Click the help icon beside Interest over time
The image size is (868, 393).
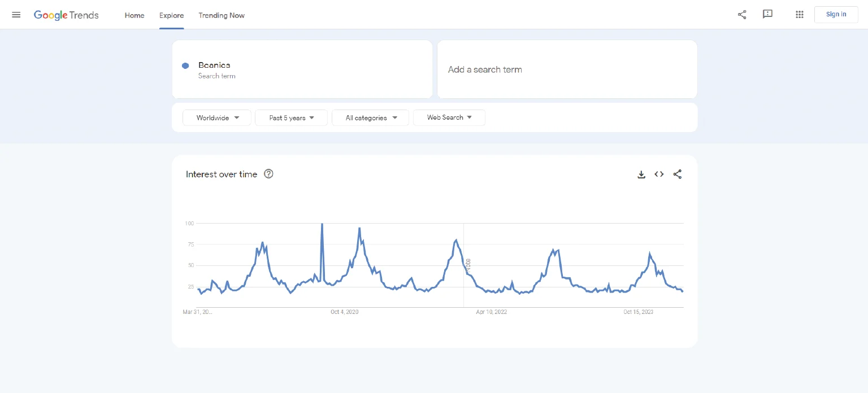(269, 174)
